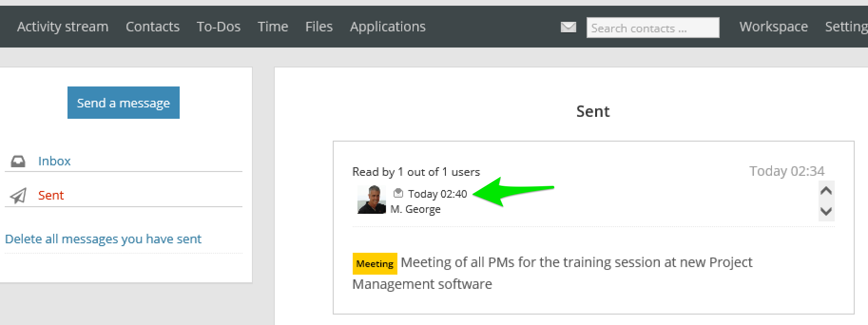Click Delete all messages you have sent
Viewport: 868px width, 325px height.
pyautogui.click(x=103, y=239)
